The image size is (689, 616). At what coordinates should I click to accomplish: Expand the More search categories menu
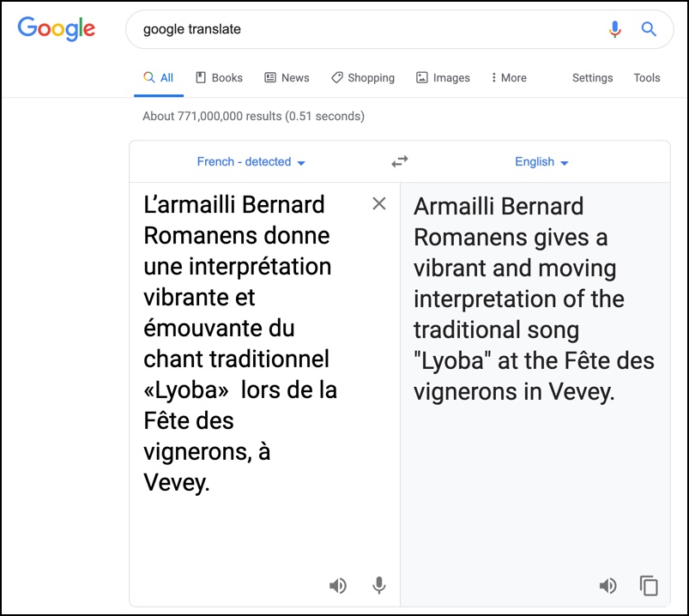coord(509,77)
